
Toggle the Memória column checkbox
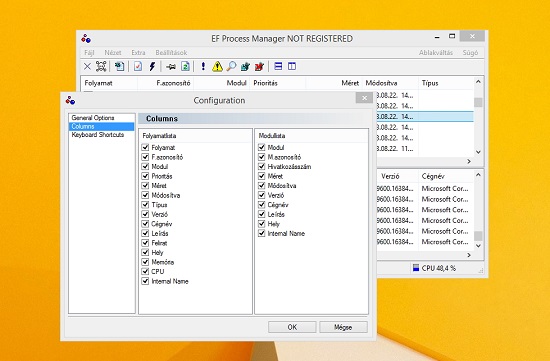(x=145, y=262)
